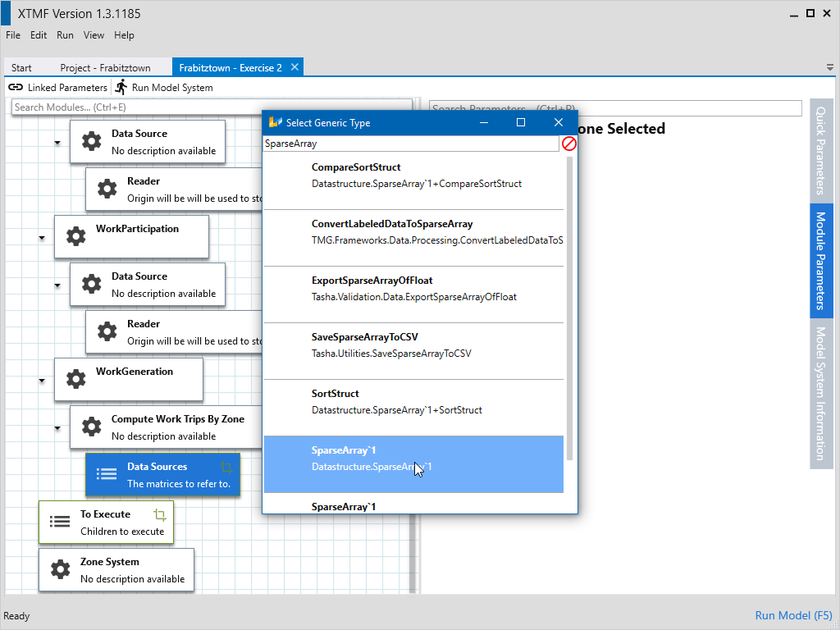Click the list icon on Data Sources
Screen dimensions: 840x630
(x=107, y=474)
